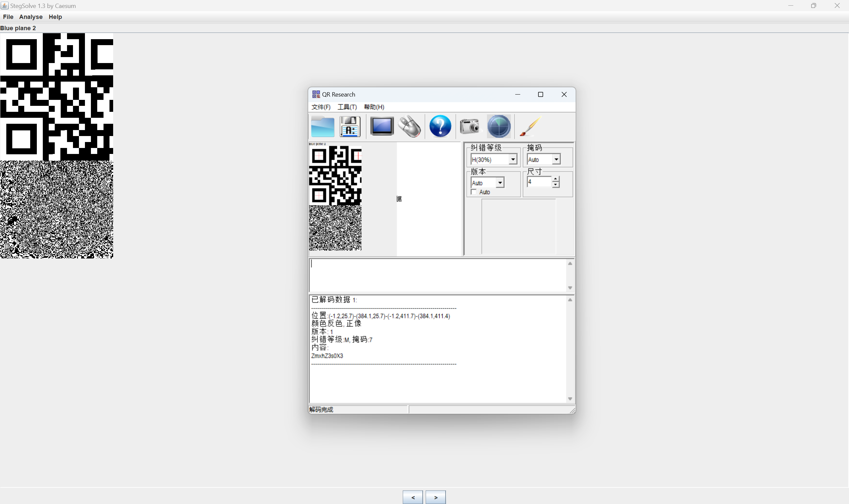Click the 纠错等级:M, 掩码:7 line
Image resolution: width=849 pixels, height=504 pixels.
click(x=342, y=339)
